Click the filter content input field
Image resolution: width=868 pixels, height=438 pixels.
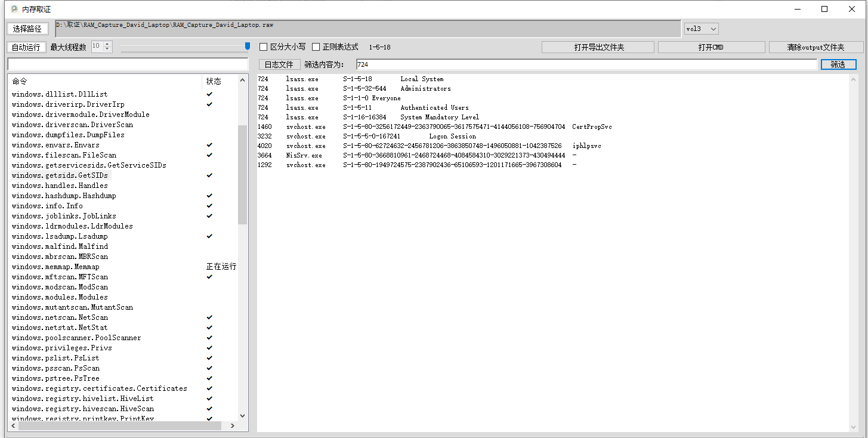coord(585,64)
